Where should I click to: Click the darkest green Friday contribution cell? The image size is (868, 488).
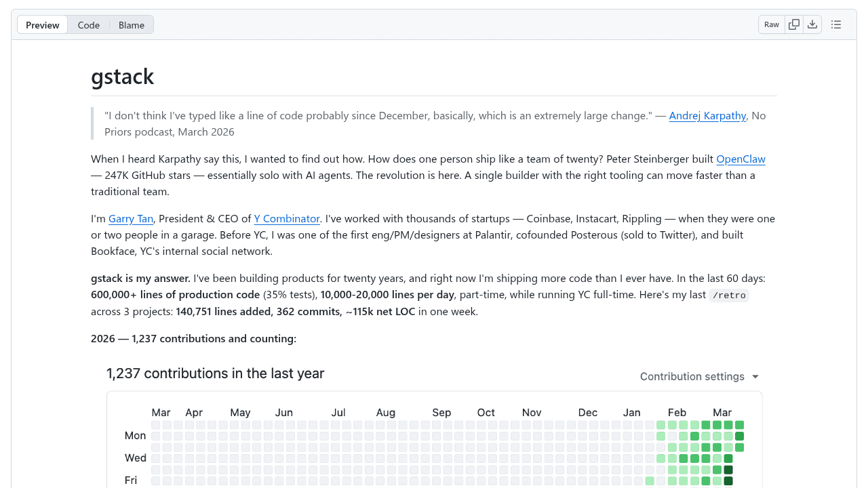(x=728, y=481)
